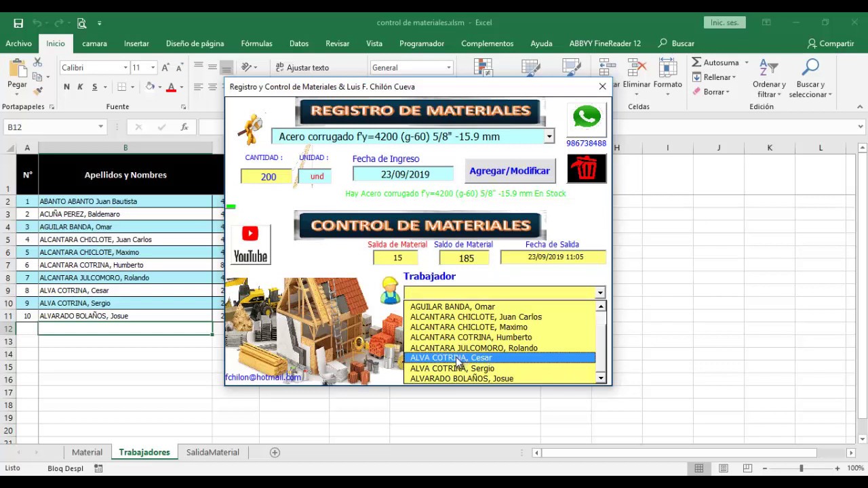Click the print preview quick access icon

click(81, 23)
